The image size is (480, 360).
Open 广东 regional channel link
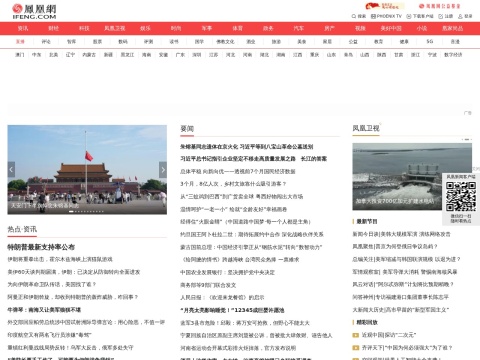point(180,55)
